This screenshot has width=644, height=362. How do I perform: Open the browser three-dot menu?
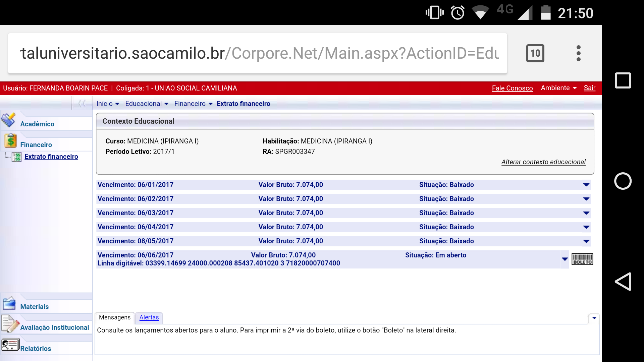coord(578,53)
